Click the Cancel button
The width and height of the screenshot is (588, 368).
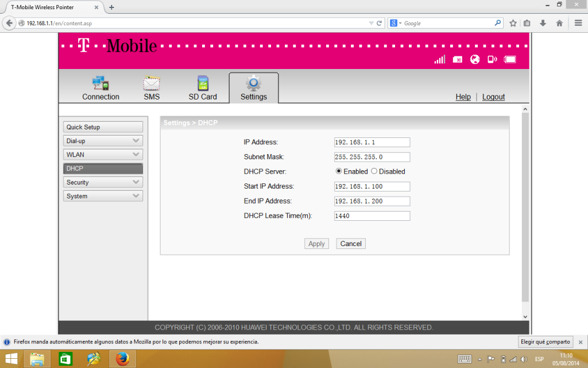[x=351, y=244]
